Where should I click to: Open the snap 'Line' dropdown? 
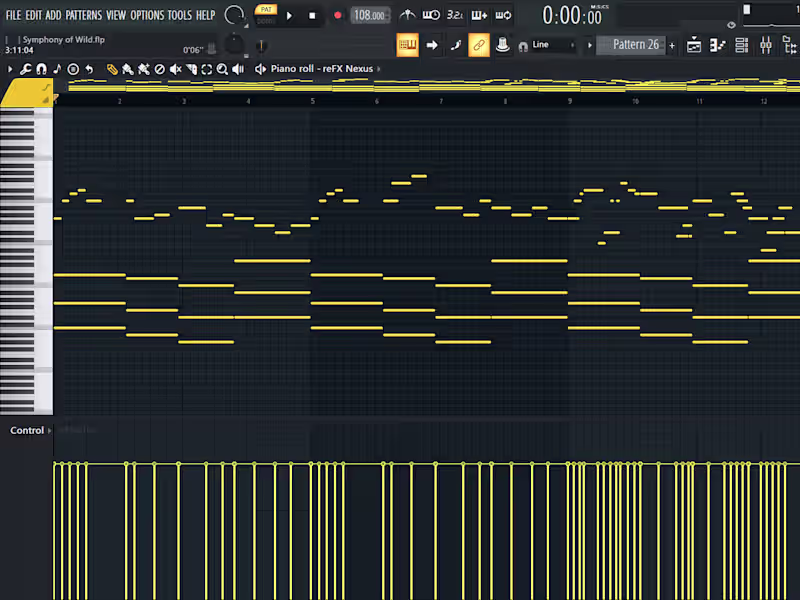click(x=545, y=45)
